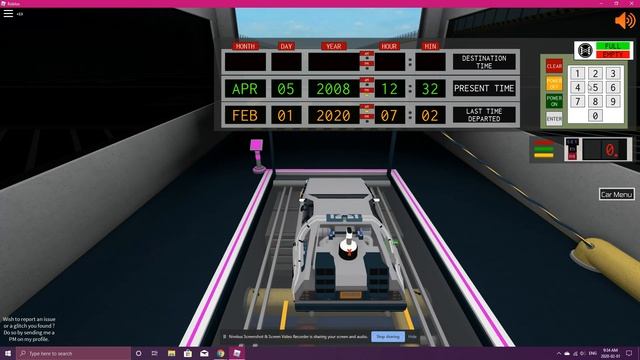Open the Windows Start menu
The width and height of the screenshot is (640, 360).
click(8, 353)
